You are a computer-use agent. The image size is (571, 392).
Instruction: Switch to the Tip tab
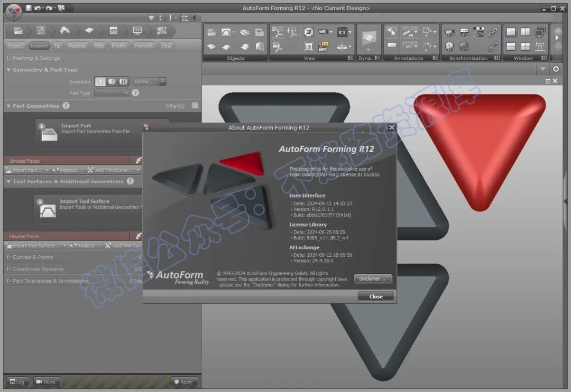[x=57, y=46]
